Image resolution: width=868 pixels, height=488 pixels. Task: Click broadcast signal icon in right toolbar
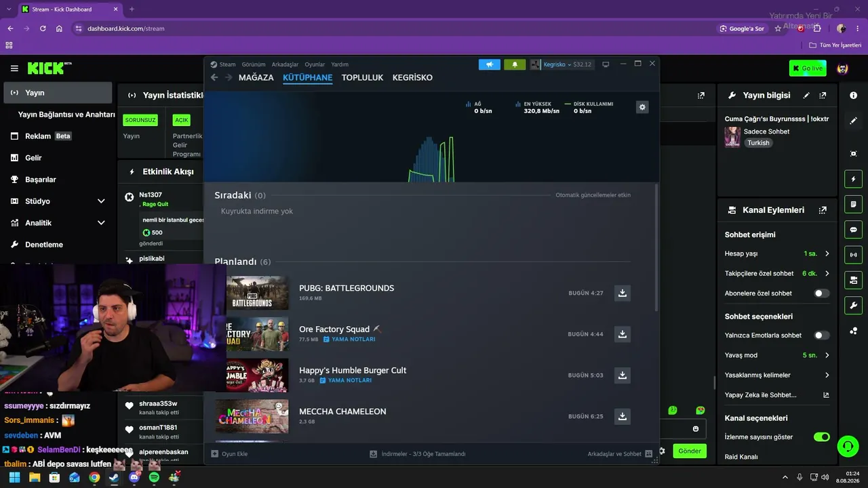[x=853, y=255]
